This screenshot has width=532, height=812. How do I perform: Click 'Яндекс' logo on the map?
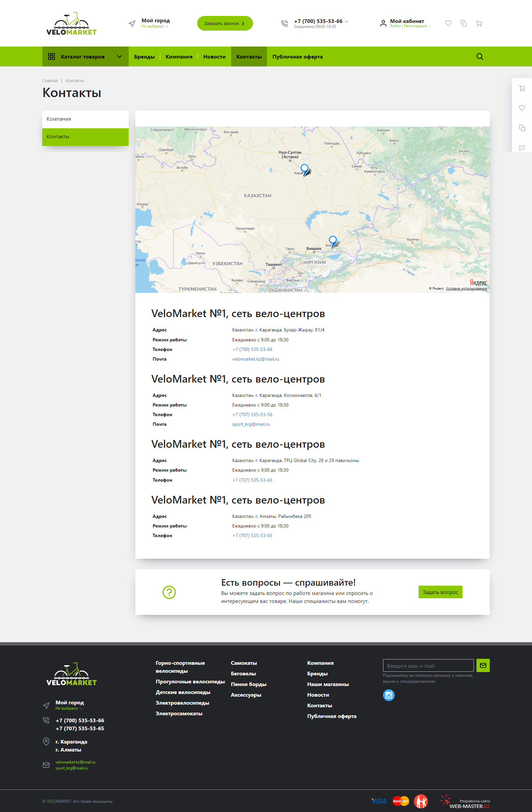478,282
